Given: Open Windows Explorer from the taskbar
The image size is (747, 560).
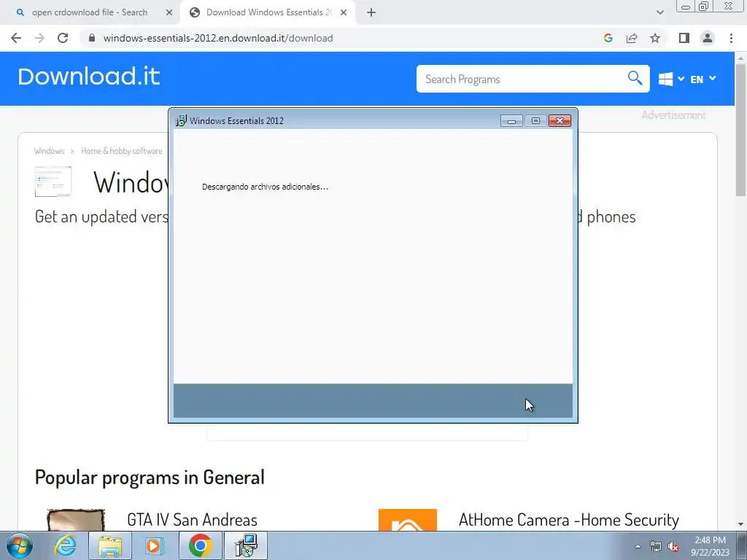Looking at the screenshot, I should (x=110, y=545).
